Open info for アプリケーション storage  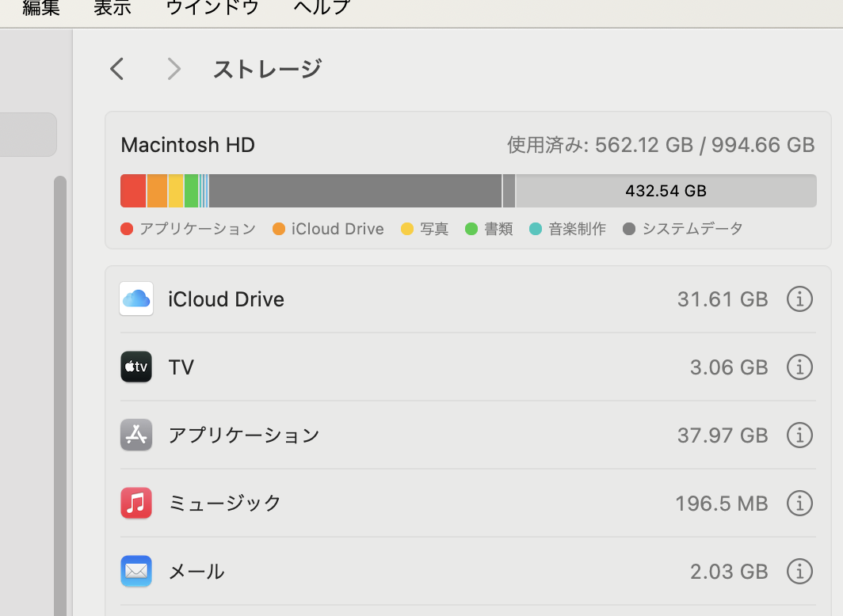tap(799, 435)
